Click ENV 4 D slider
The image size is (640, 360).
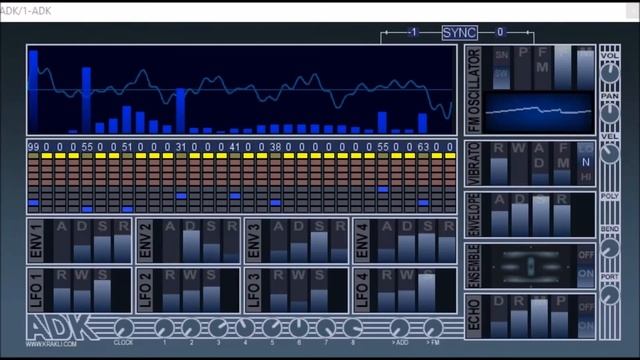tap(407, 241)
